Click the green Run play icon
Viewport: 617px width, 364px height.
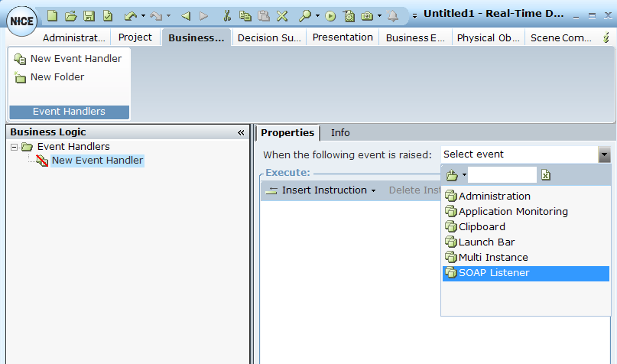point(330,15)
